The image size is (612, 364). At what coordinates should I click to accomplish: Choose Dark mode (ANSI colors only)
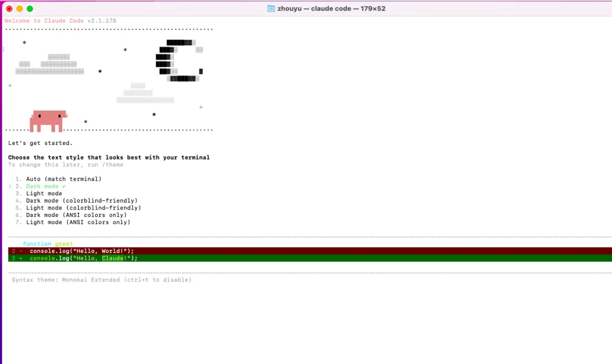click(71, 215)
